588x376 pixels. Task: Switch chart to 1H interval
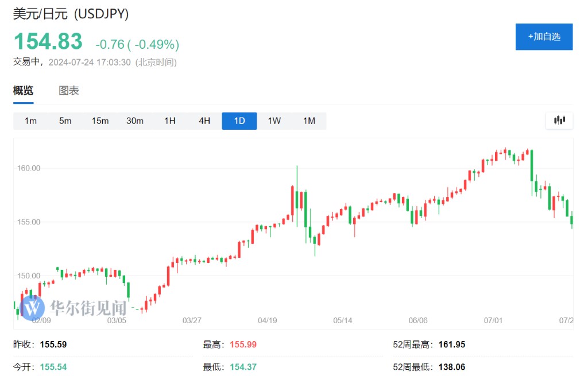tap(170, 121)
